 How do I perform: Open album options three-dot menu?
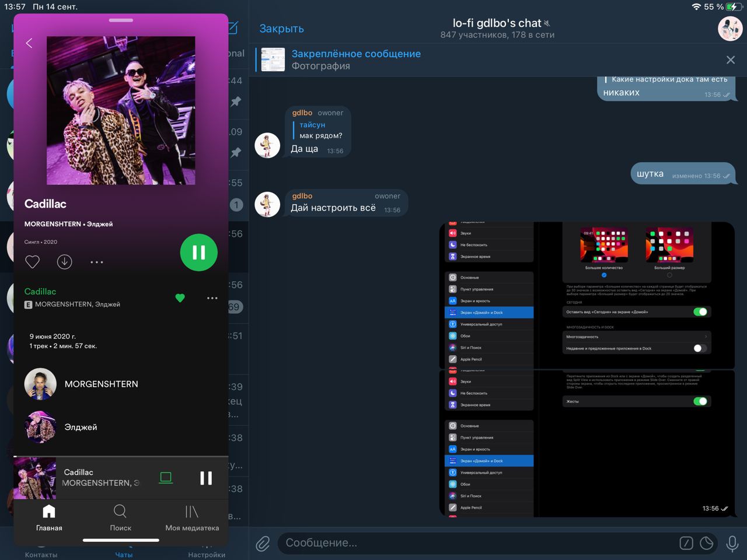(x=97, y=262)
